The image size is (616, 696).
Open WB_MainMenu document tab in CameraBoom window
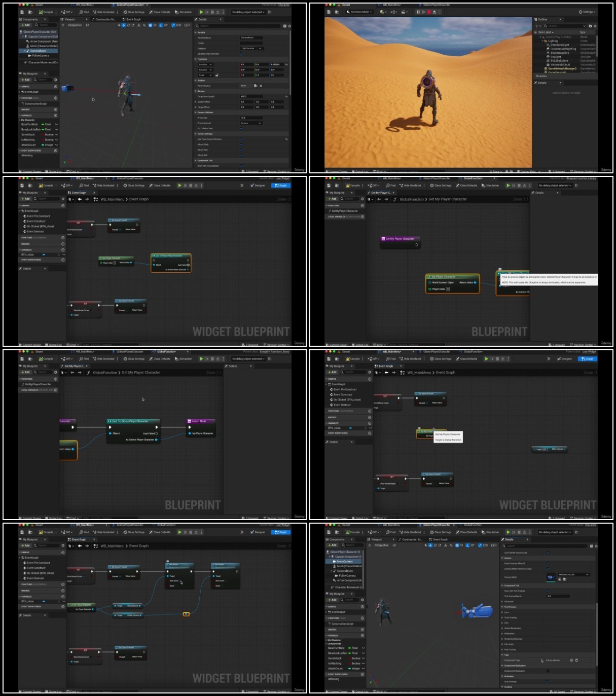(x=84, y=5)
